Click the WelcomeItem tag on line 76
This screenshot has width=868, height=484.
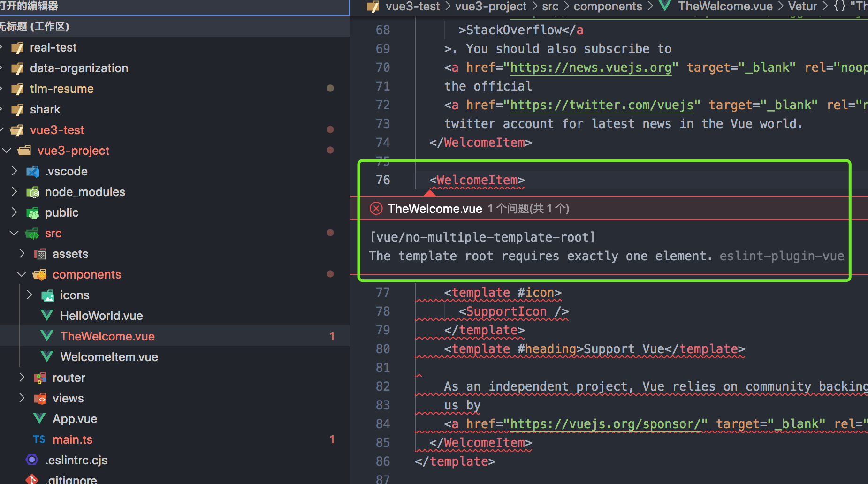pos(477,180)
